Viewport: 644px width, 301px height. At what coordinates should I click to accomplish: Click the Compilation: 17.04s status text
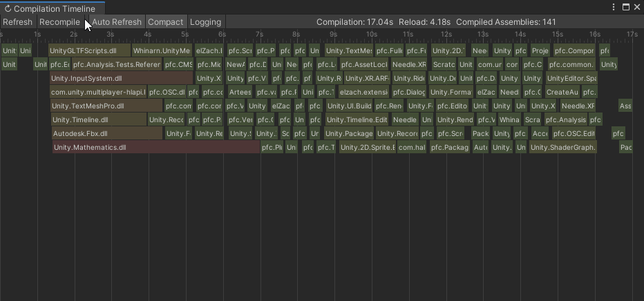coord(354,22)
